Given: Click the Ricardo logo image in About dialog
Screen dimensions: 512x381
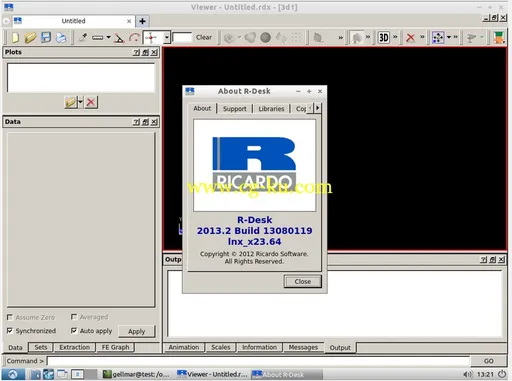Looking at the screenshot, I should [254, 165].
